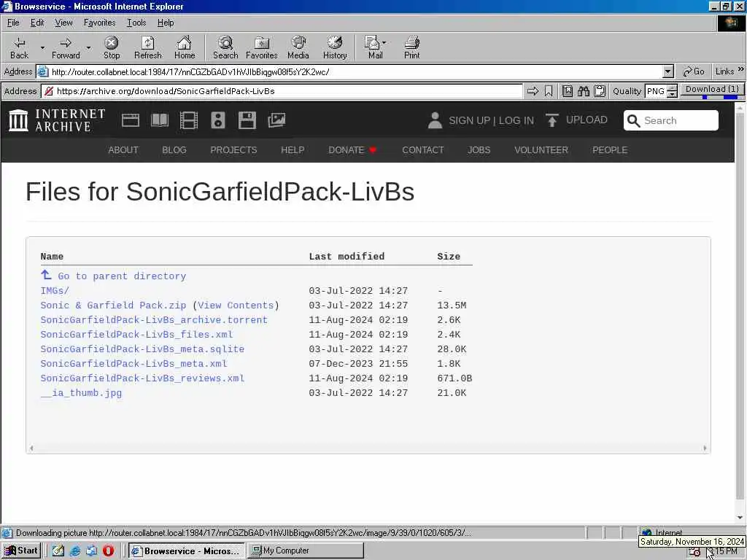This screenshot has width=747, height=560.
Task: Click the IE Back toolbar button
Action: (x=19, y=47)
